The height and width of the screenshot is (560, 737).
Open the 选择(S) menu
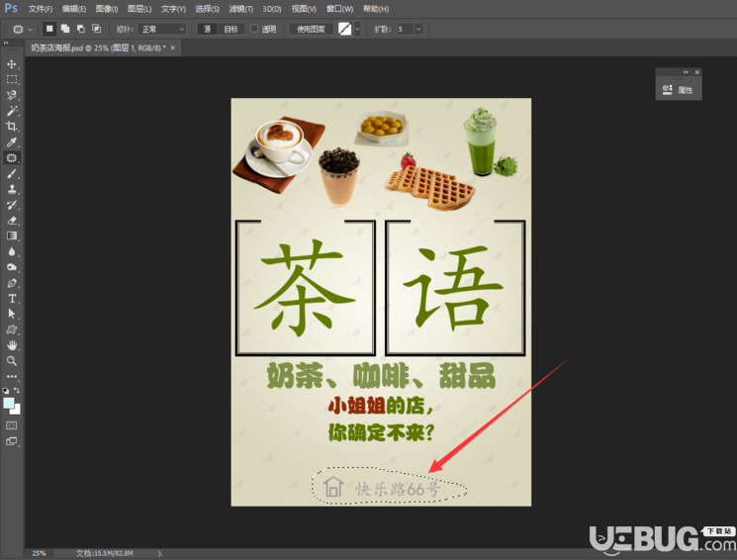pyautogui.click(x=208, y=9)
